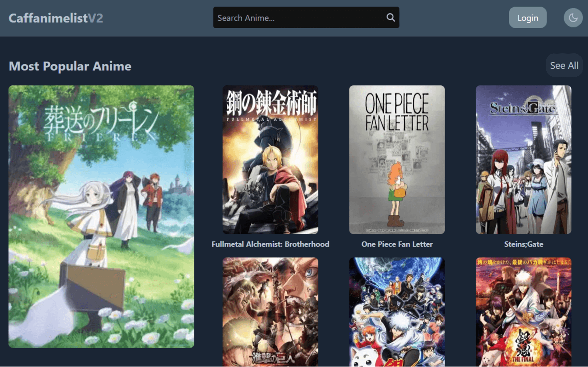Open the One Piece Fan Letter poster
The image size is (588, 367).
[397, 160]
